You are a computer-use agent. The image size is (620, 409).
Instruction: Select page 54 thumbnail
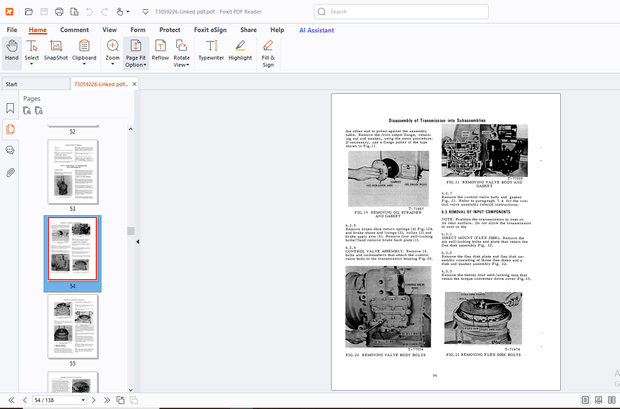click(x=73, y=249)
